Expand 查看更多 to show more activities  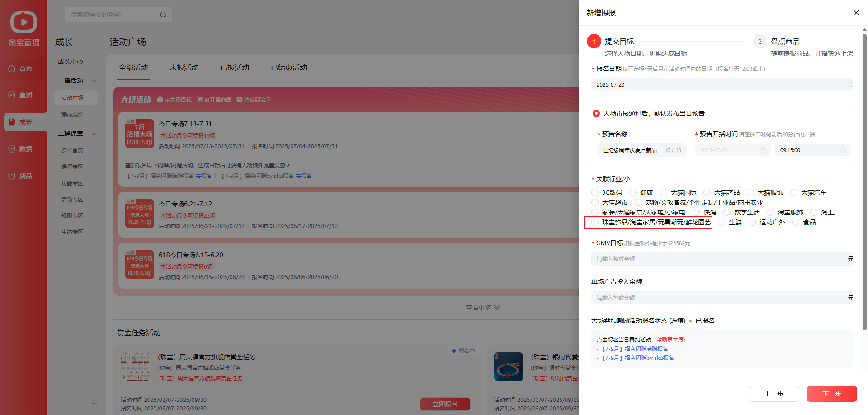pyautogui.click(x=482, y=308)
